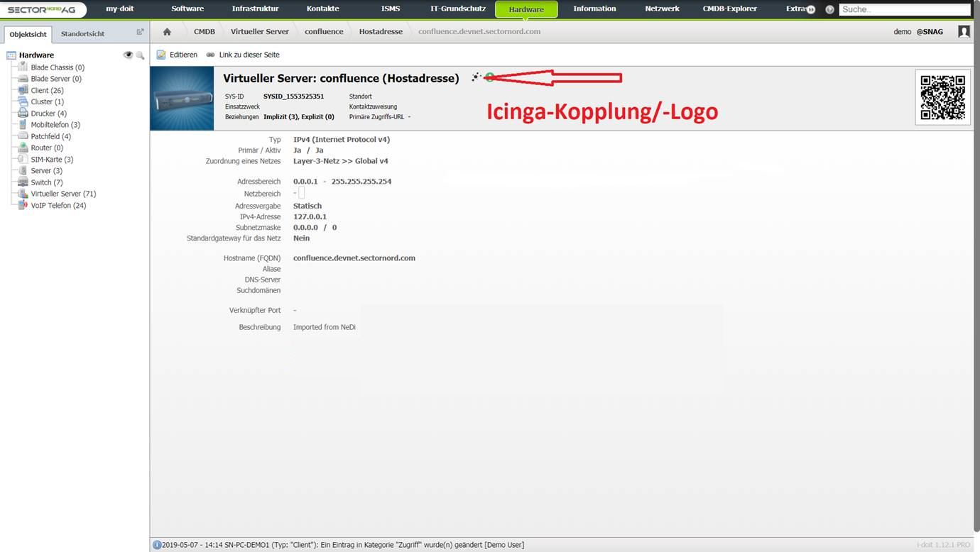The image size is (980, 552).
Task: Click the Drucker printer icon
Action: 23,114
